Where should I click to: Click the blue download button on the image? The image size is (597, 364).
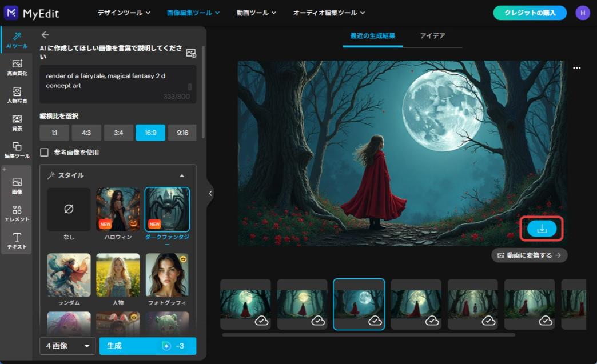(540, 228)
